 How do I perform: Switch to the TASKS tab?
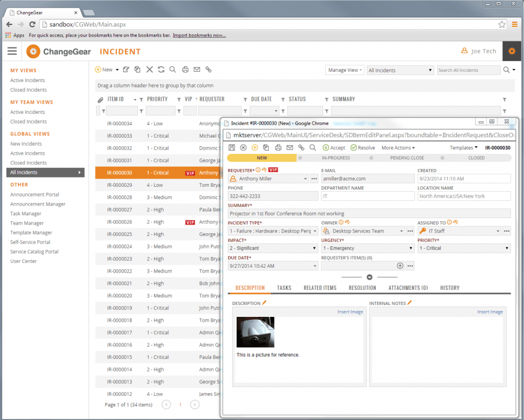pos(284,288)
